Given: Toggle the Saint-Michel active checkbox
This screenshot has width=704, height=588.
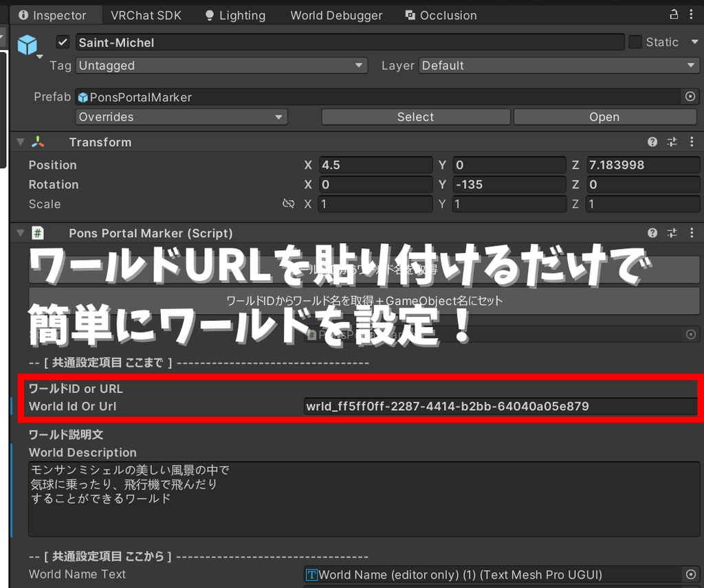Looking at the screenshot, I should point(63,42).
